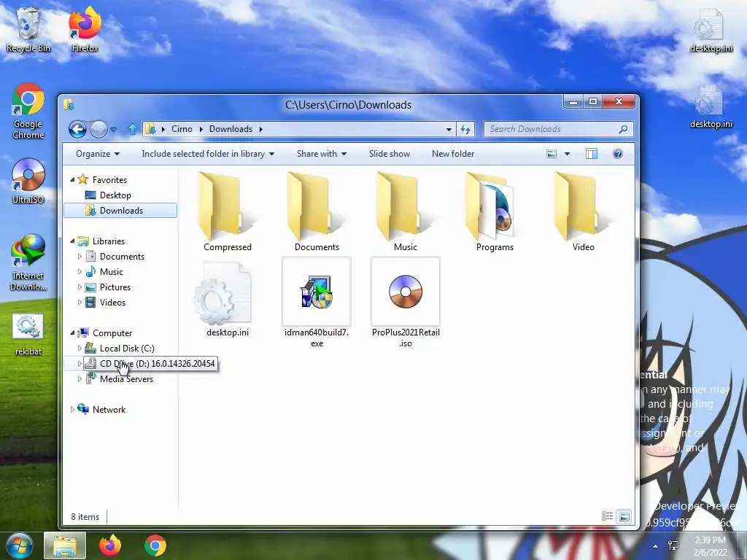Select the Video folder

(583, 212)
